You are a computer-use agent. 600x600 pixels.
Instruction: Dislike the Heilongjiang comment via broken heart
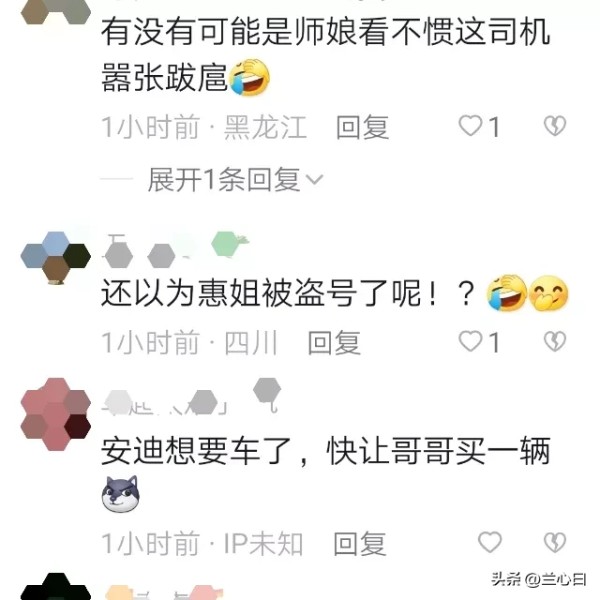(x=555, y=126)
